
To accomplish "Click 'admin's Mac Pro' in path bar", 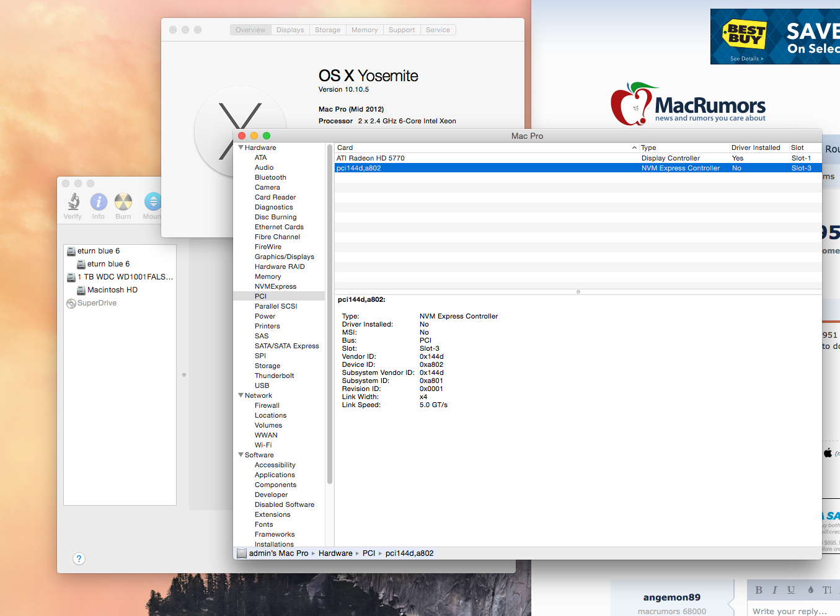I will coord(278,553).
